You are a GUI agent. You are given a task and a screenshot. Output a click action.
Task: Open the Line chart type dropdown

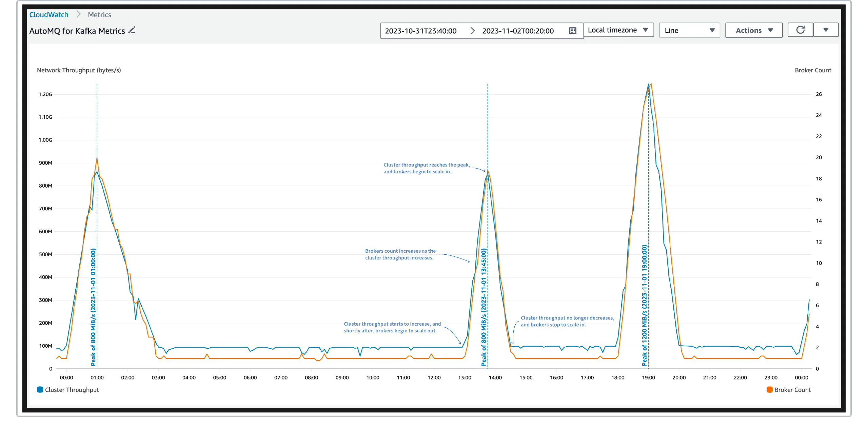(x=689, y=31)
